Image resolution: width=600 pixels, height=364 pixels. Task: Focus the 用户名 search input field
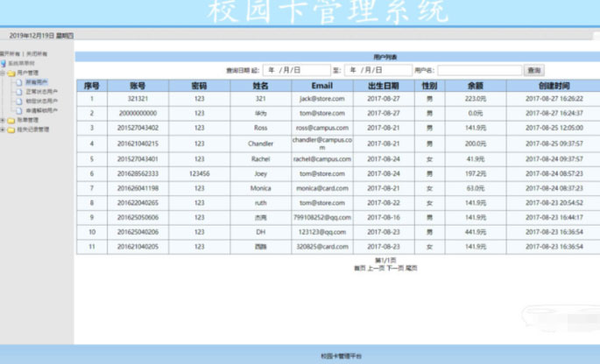[x=479, y=70]
